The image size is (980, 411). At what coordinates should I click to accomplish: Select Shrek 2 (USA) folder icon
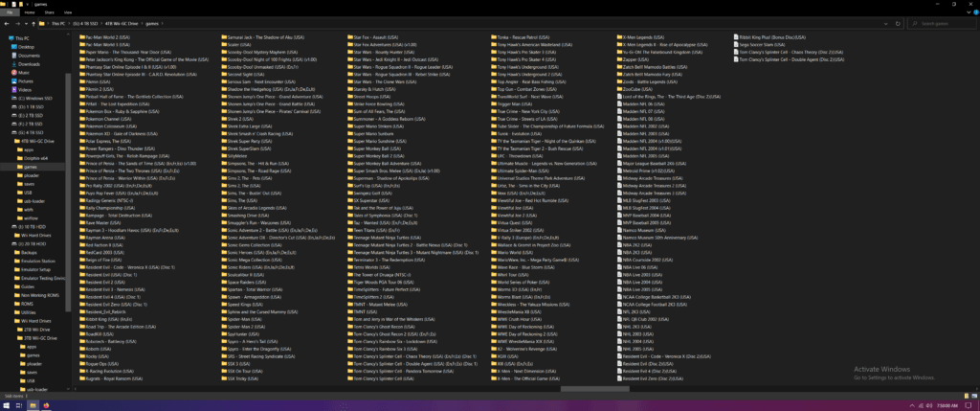tap(224, 119)
